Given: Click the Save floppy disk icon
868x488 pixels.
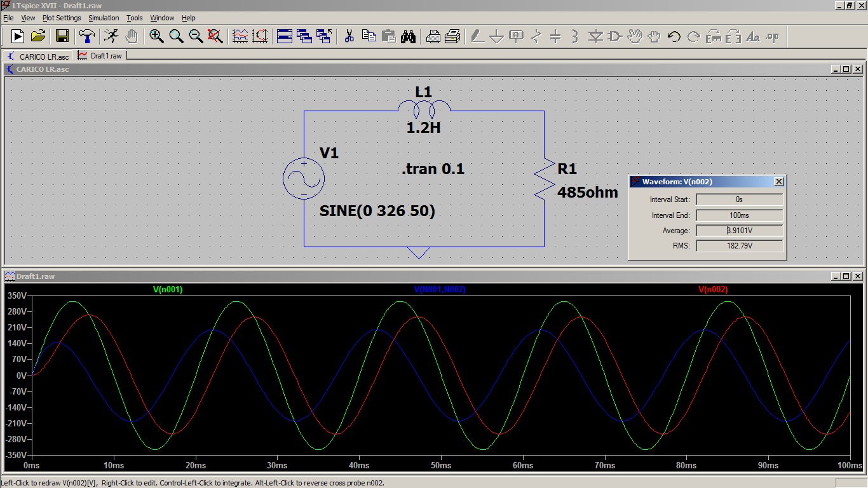Looking at the screenshot, I should point(62,36).
